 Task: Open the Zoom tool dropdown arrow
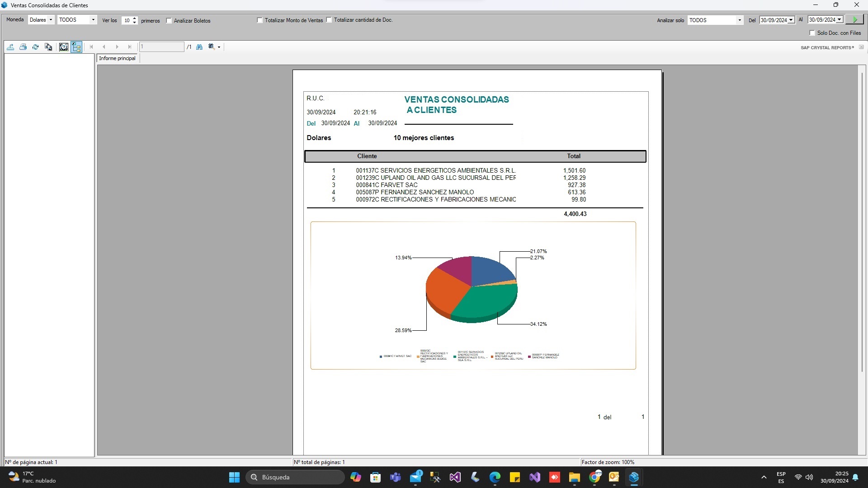(219, 47)
